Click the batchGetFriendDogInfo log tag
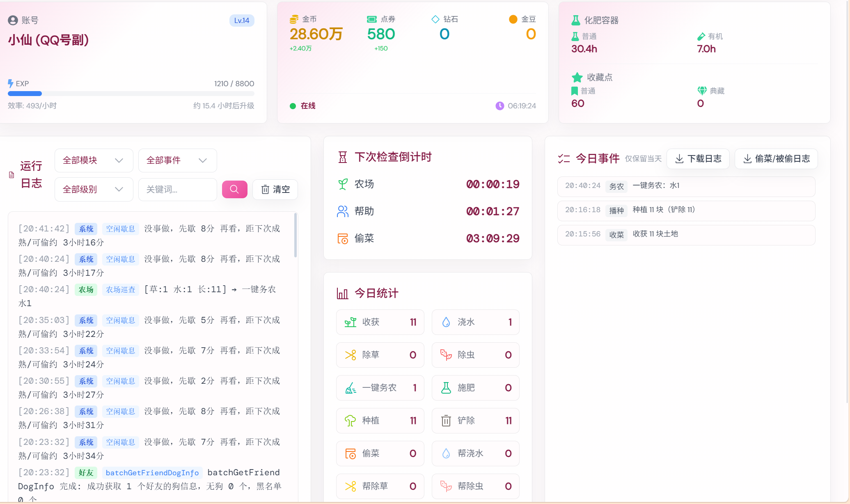 [152, 473]
